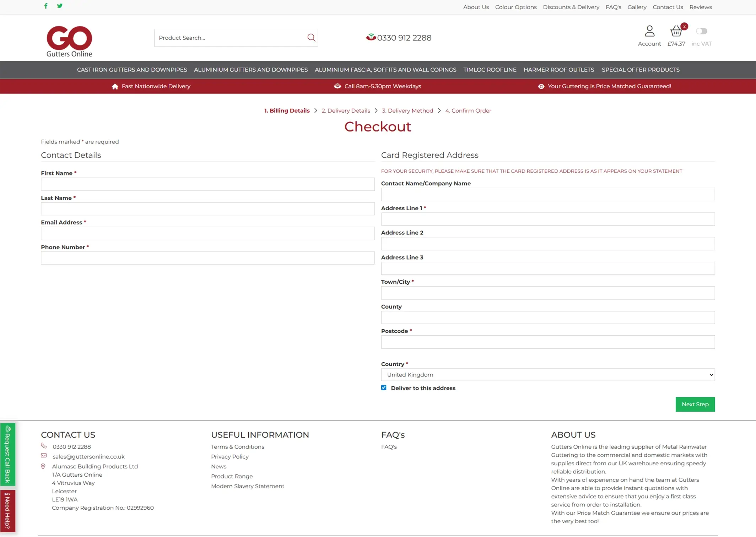Click the Need Help? side tab
756x537 pixels.
click(x=7, y=511)
